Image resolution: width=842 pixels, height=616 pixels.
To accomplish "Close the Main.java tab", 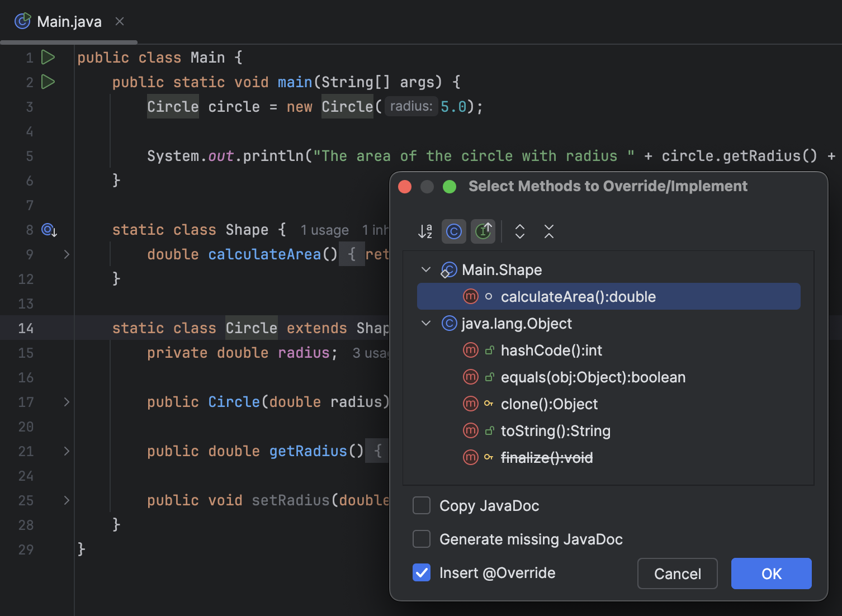I will point(119,21).
